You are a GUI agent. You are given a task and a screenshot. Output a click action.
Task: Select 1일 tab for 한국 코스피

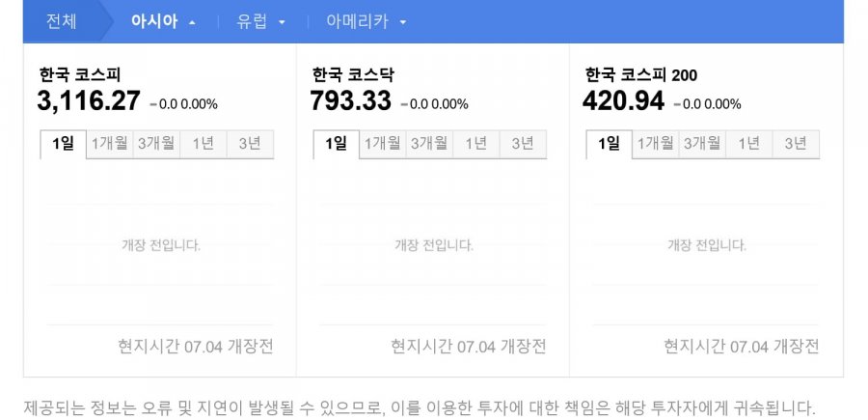click(x=63, y=144)
